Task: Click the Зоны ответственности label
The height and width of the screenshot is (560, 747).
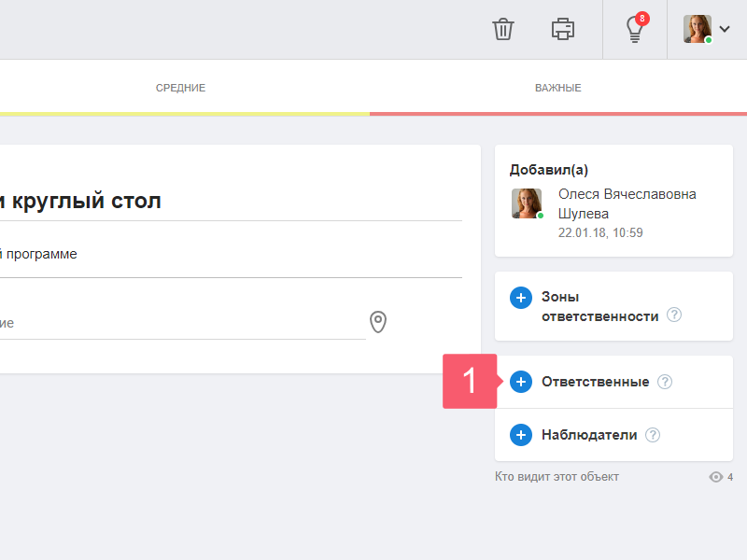Action: (x=599, y=307)
